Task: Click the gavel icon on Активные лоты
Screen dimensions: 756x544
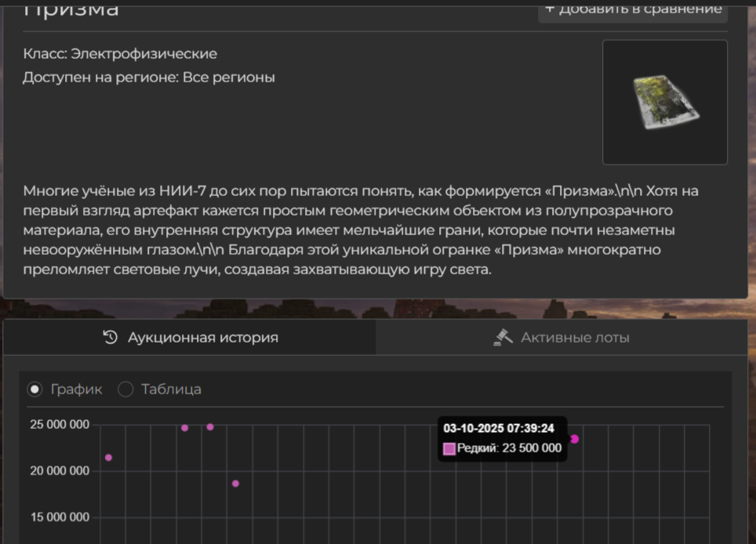Action: coord(503,337)
